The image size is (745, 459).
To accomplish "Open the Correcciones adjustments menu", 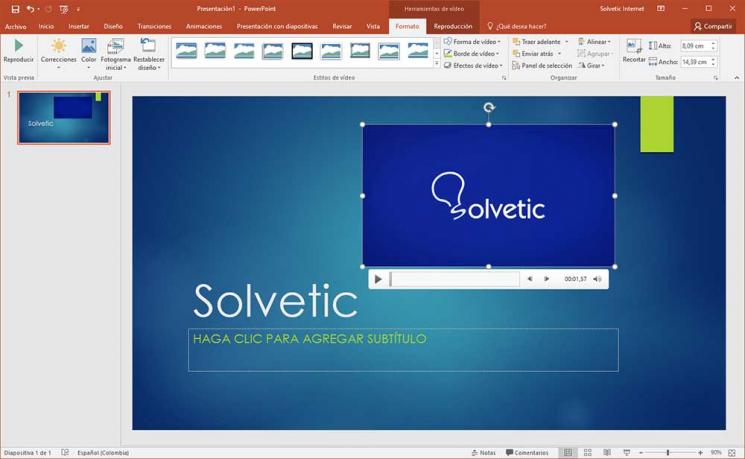I will tap(58, 54).
